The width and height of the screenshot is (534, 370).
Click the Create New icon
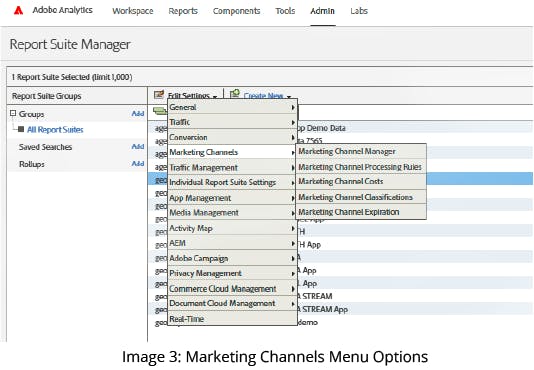click(235, 94)
